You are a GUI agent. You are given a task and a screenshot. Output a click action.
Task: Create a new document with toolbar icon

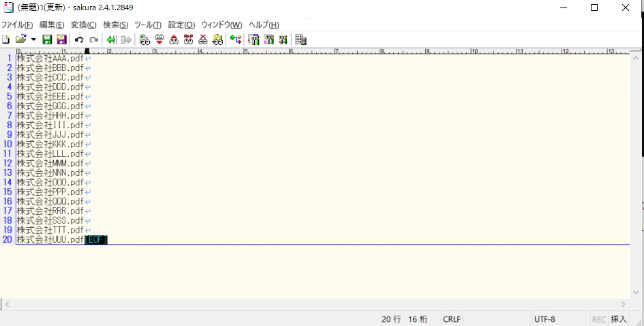5,40
